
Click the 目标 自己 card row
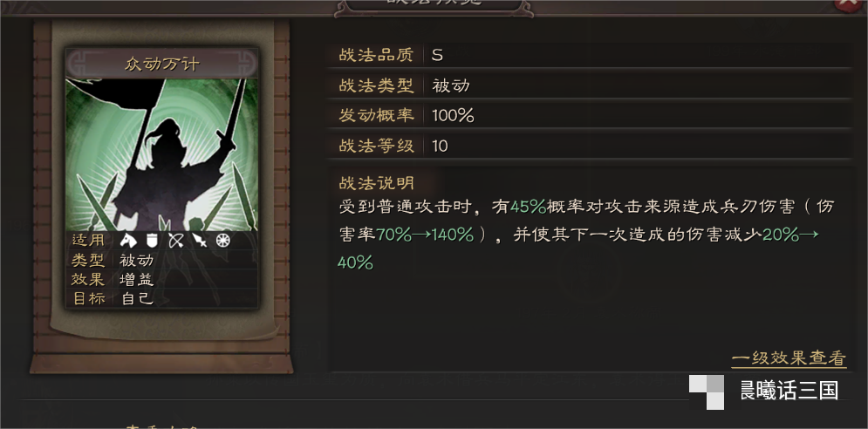click(162, 298)
